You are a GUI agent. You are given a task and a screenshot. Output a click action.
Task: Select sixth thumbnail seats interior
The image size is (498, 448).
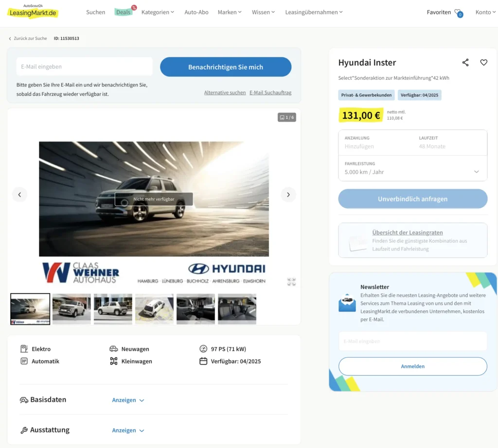pos(237,309)
